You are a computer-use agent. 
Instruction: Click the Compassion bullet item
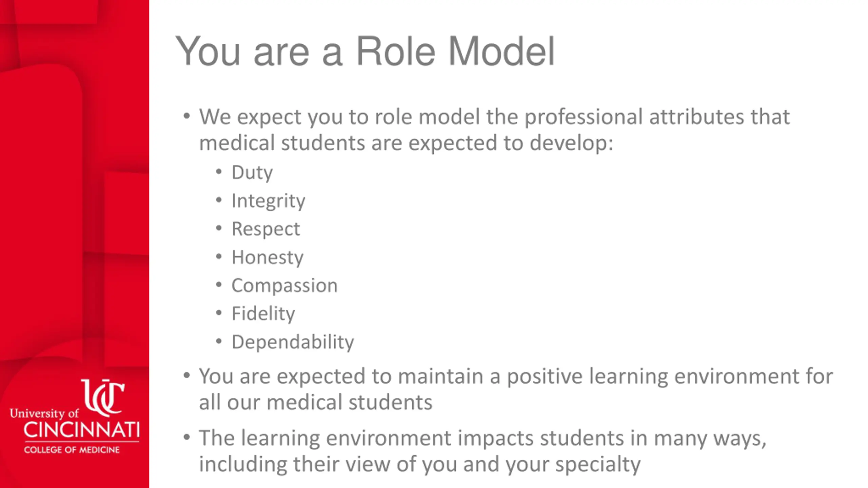(284, 285)
